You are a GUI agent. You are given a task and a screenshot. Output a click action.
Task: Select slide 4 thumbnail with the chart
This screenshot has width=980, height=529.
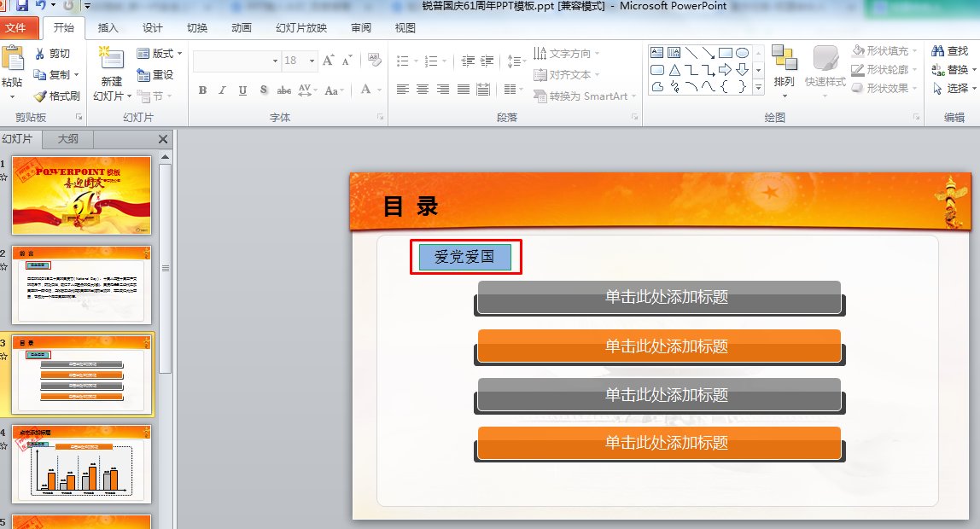click(81, 463)
